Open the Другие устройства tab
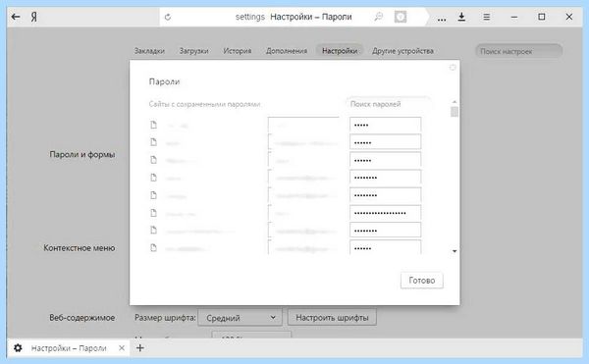The width and height of the screenshot is (589, 364). pyautogui.click(x=402, y=51)
